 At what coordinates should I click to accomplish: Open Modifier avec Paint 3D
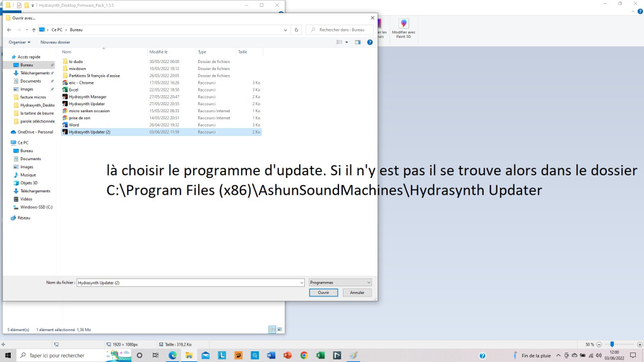tap(403, 29)
